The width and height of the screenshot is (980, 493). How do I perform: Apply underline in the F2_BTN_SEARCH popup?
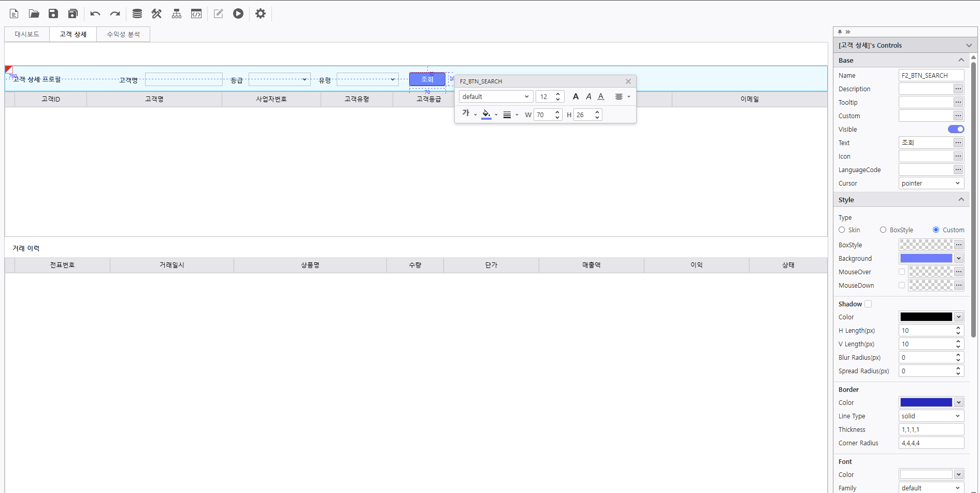[601, 96]
